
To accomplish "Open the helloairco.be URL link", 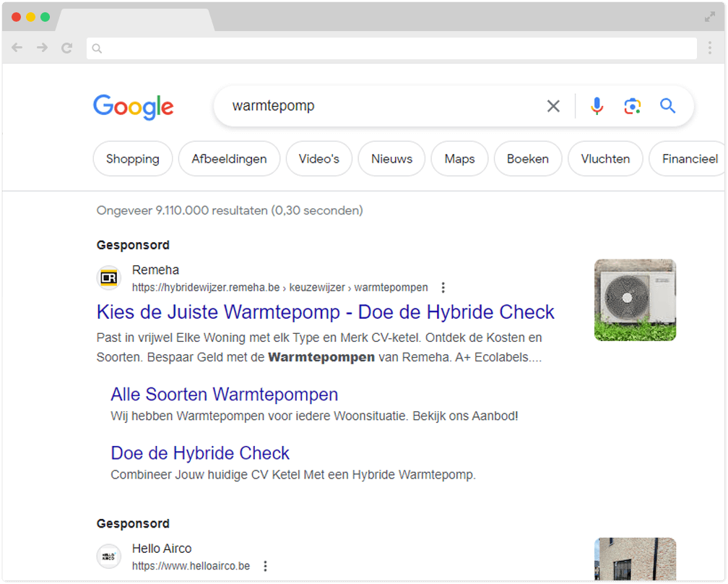I will (191, 566).
